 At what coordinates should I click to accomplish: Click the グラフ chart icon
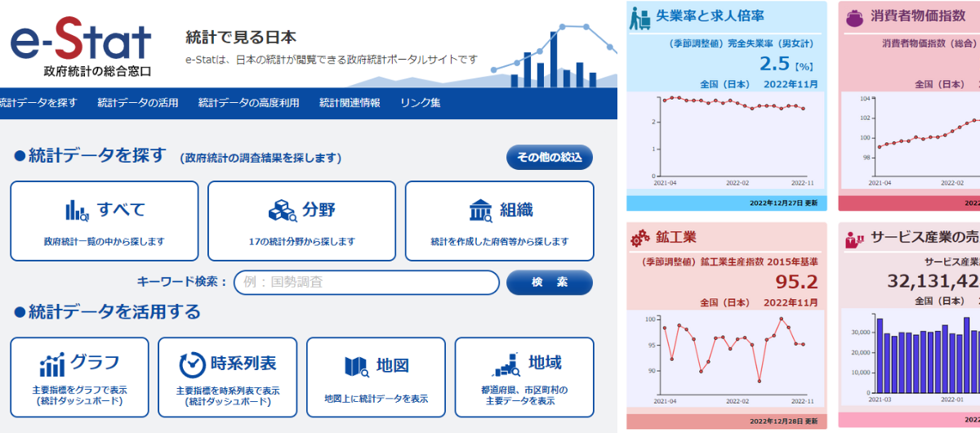(52, 364)
